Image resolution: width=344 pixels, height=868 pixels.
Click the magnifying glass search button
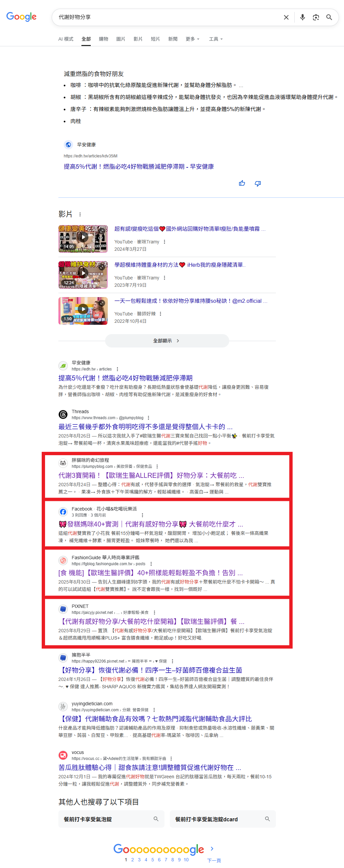329,17
